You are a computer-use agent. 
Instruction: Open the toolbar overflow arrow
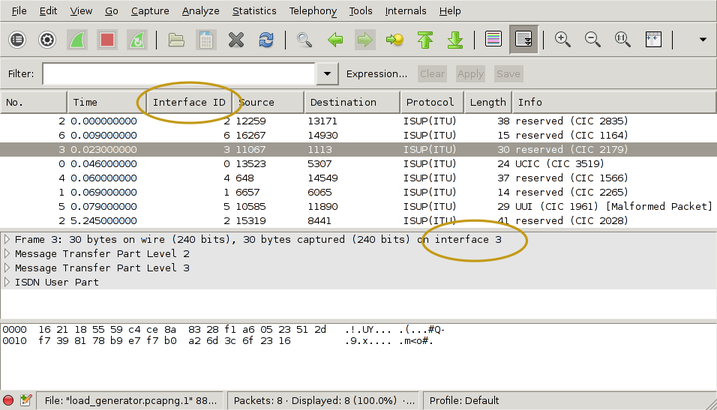(703, 40)
